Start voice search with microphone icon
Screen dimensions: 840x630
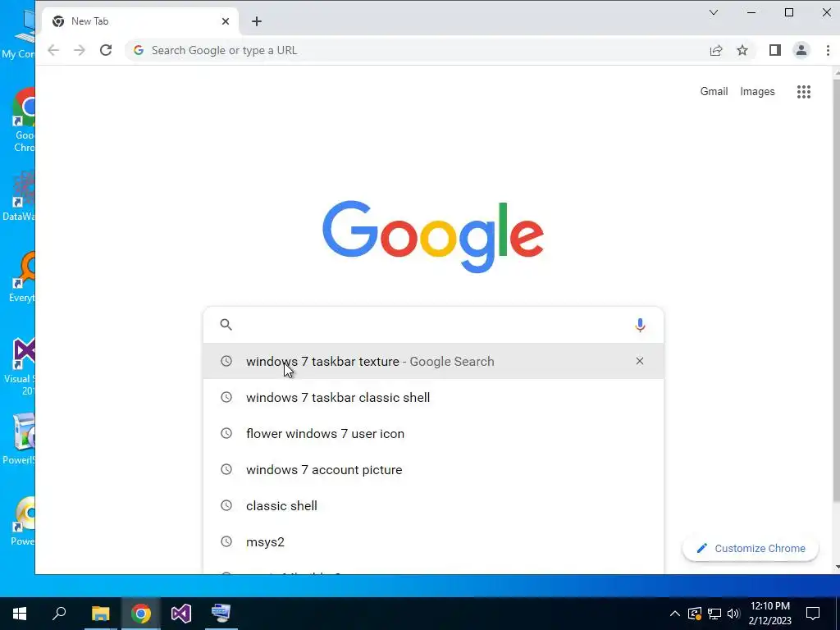coord(640,325)
